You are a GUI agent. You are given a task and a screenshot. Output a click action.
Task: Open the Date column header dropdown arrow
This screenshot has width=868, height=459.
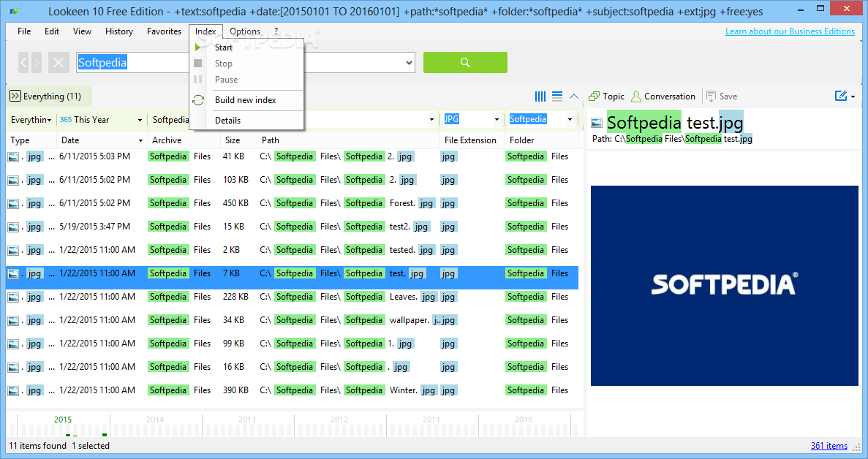coord(140,140)
